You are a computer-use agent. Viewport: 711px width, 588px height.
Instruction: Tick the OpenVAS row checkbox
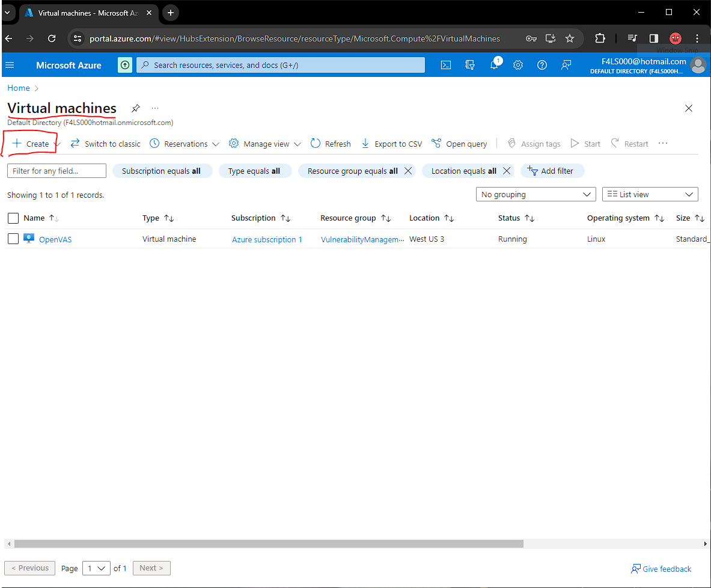(x=13, y=239)
